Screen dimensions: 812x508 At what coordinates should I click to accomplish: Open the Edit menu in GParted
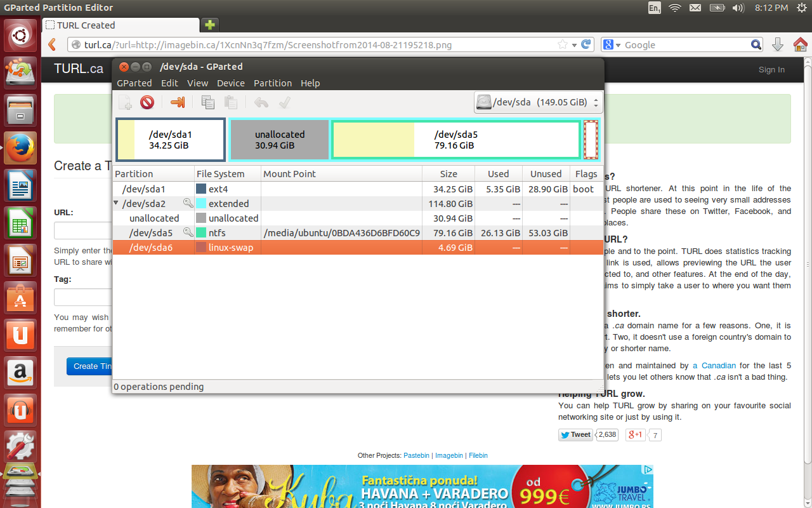point(169,83)
